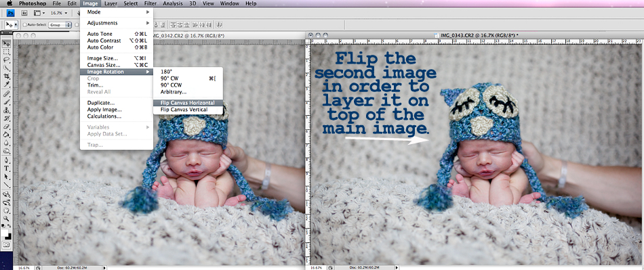This screenshot has height=270, width=644.
Task: Apply Auto Tone to the image
Action: [x=117, y=34]
